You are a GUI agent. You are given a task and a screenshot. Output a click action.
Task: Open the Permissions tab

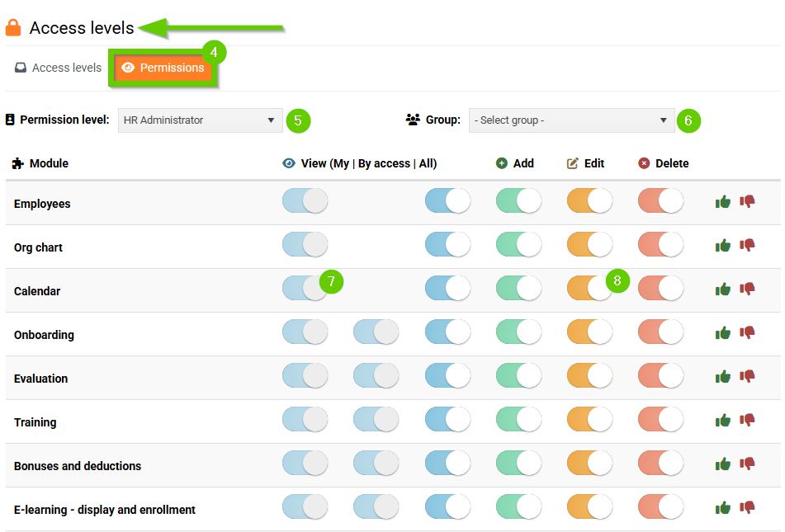pyautogui.click(x=163, y=68)
